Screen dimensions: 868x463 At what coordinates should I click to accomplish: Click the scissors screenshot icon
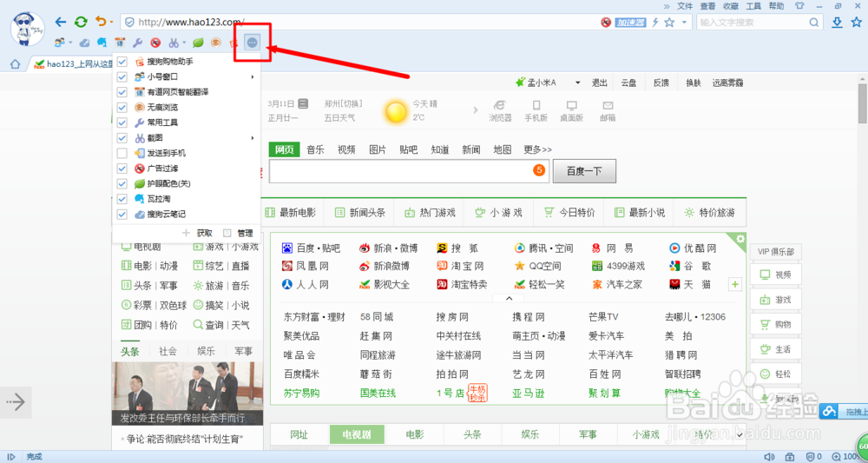click(x=174, y=42)
